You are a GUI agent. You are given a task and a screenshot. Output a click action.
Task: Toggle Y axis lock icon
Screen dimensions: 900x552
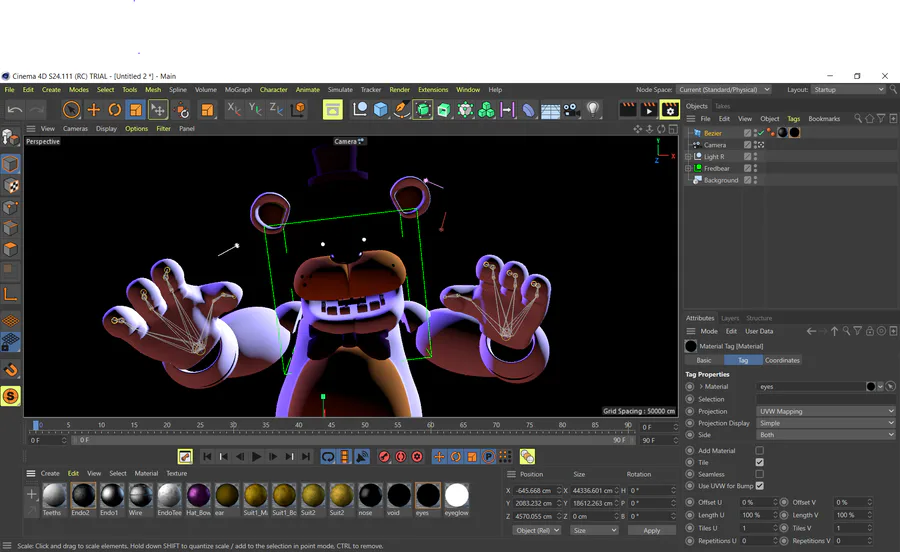[x=255, y=109]
